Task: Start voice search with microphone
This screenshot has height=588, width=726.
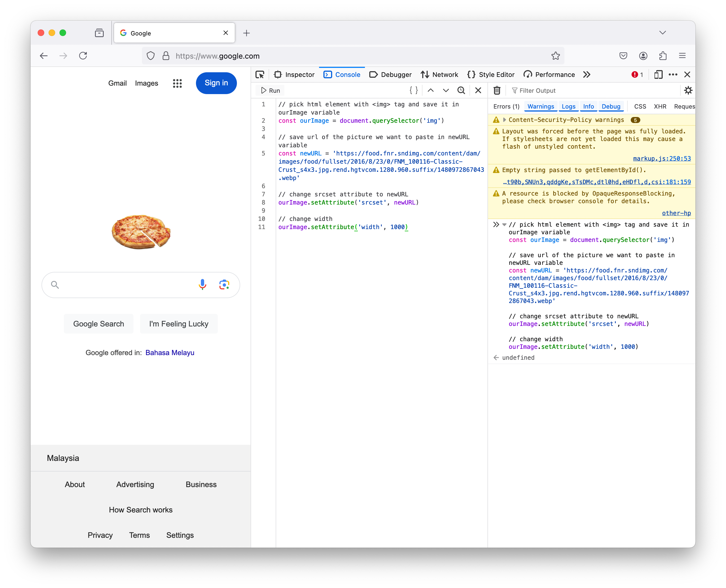Action: click(x=202, y=285)
